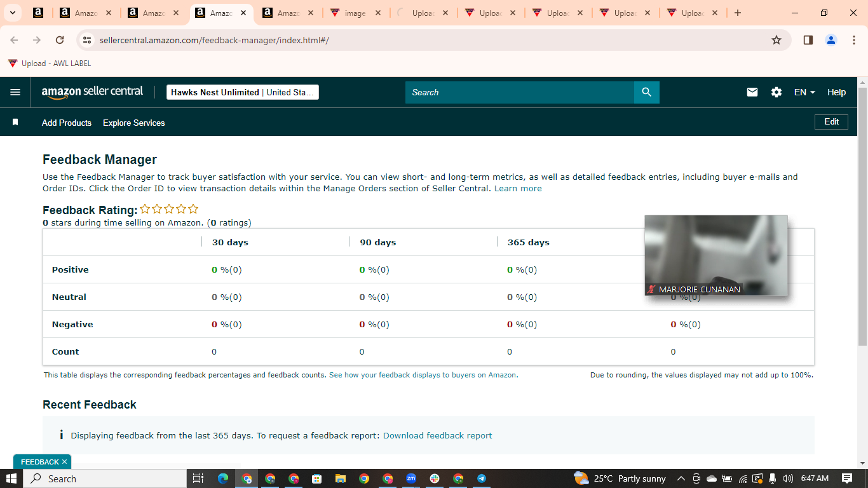Click the 'Recent Feedback' heading
868x488 pixels.
click(x=90, y=405)
